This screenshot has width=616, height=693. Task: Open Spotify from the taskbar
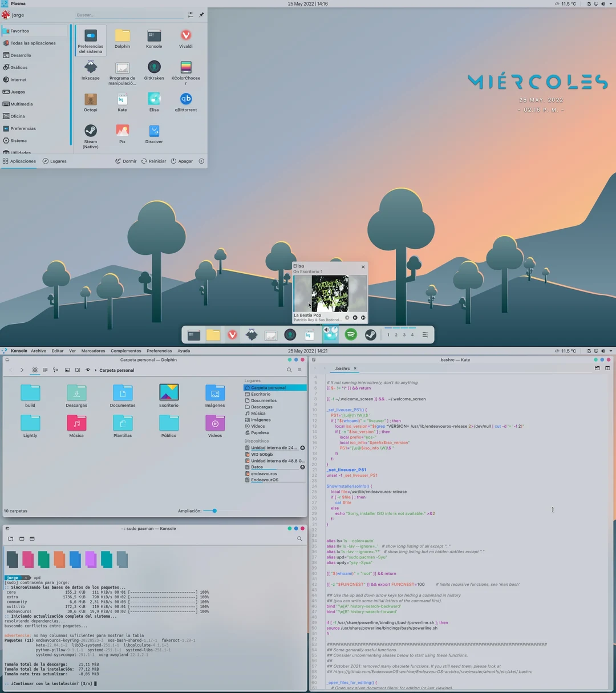[351, 335]
